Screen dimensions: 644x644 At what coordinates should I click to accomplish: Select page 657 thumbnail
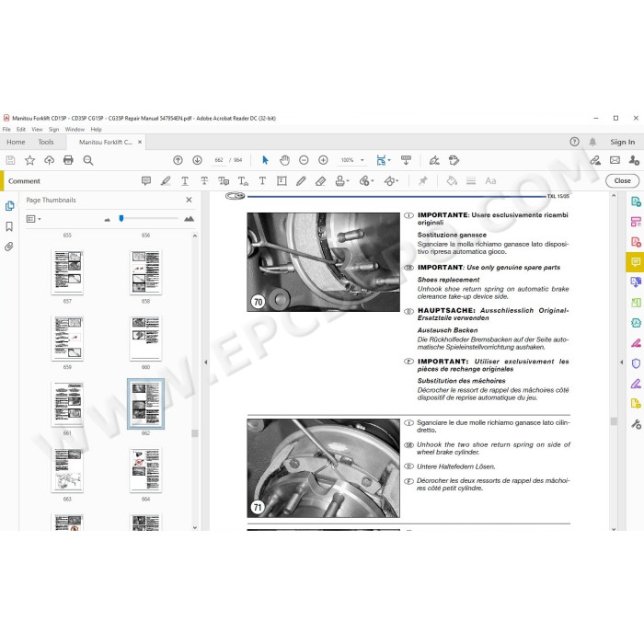pyautogui.click(x=67, y=272)
